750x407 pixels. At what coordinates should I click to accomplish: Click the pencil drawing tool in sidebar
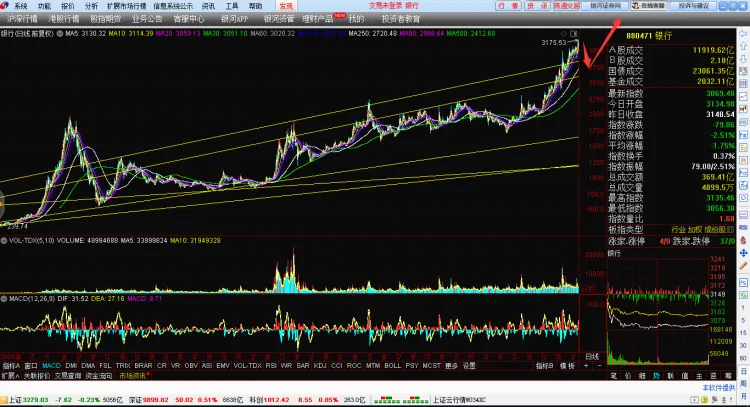743,265
